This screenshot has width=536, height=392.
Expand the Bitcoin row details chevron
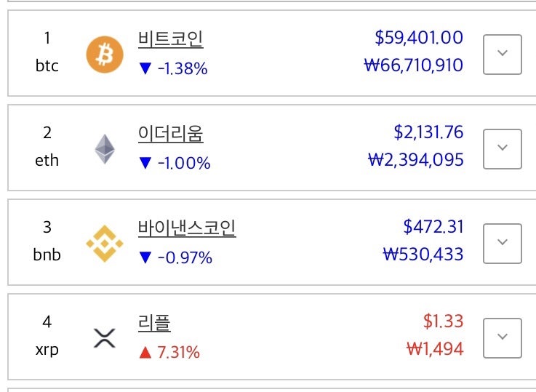(502, 55)
